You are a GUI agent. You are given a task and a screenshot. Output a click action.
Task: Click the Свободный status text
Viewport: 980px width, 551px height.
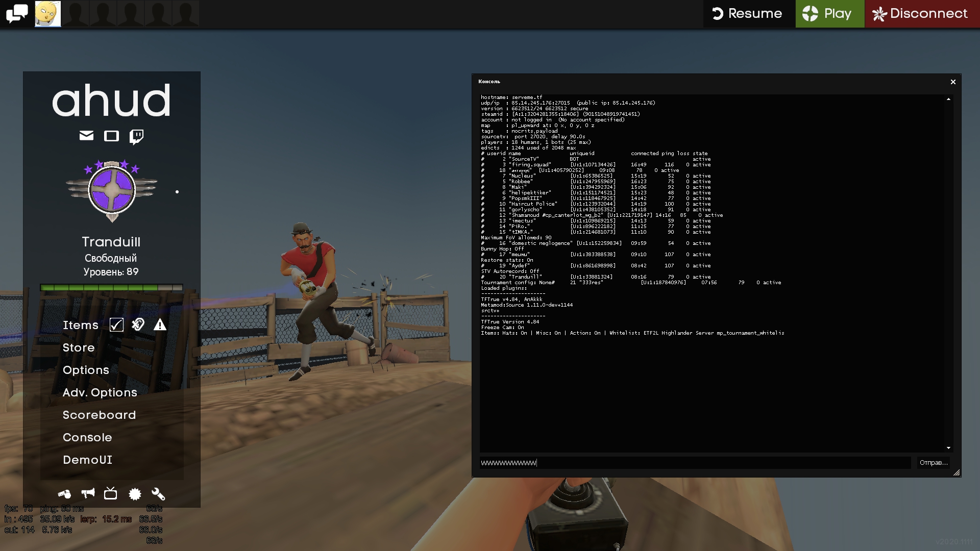pos(111,258)
